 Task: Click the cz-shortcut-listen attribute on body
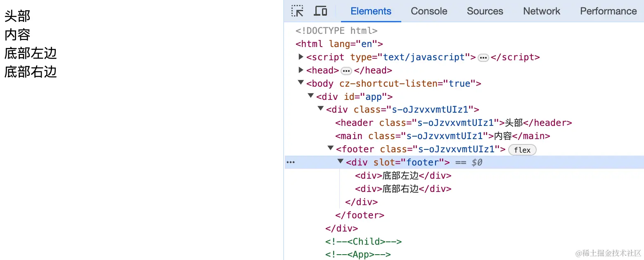click(407, 83)
